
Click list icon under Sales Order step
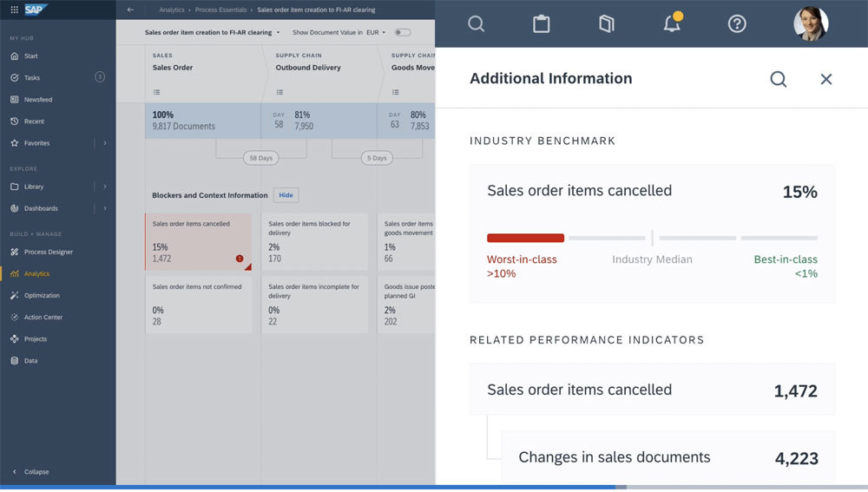tap(157, 92)
